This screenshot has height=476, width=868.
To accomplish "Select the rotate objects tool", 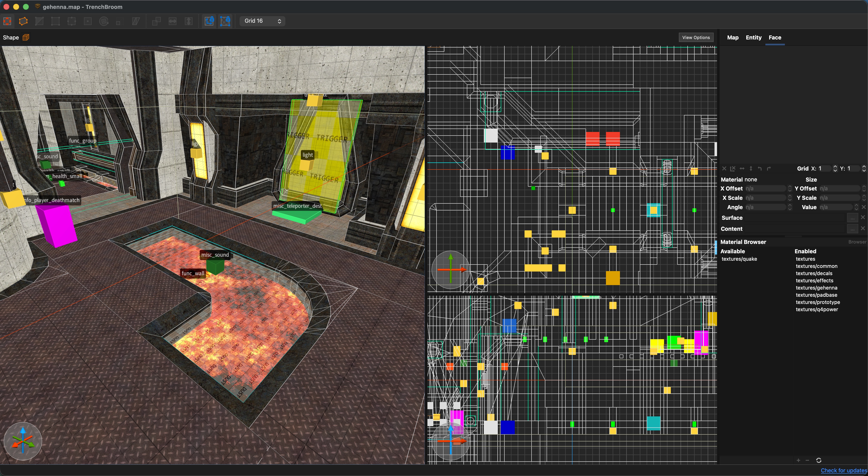I will click(x=104, y=21).
